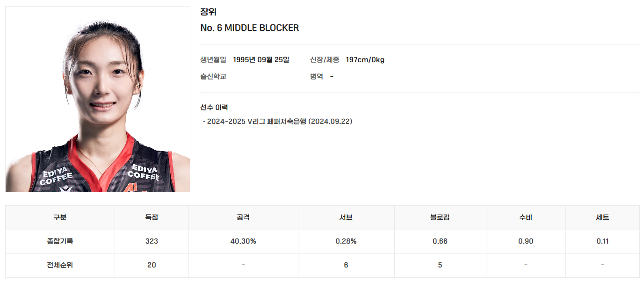Click the No. 6 MIDDLE BLOCKER title
This screenshot has height=282, width=644.
[249, 28]
